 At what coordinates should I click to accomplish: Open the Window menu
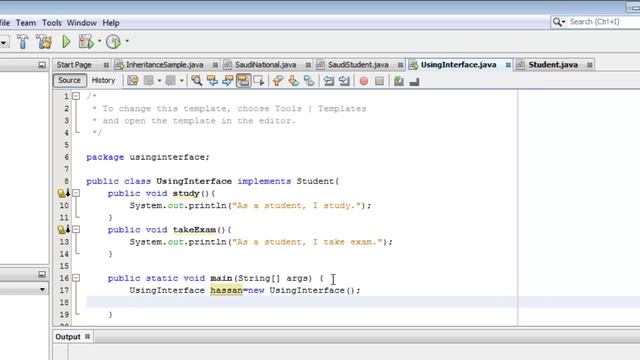[x=82, y=23]
